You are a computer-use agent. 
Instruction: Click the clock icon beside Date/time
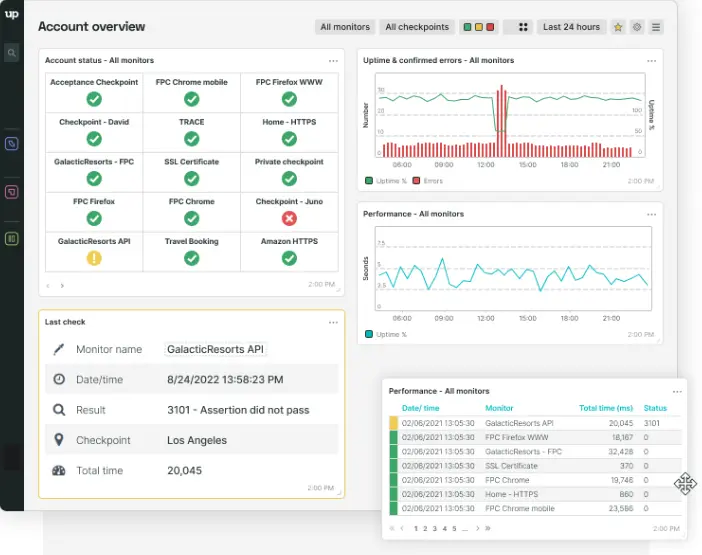point(59,380)
